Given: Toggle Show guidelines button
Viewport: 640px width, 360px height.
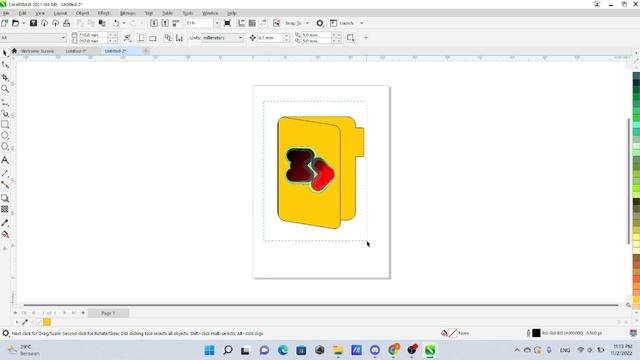Looking at the screenshot, I should (264, 23).
